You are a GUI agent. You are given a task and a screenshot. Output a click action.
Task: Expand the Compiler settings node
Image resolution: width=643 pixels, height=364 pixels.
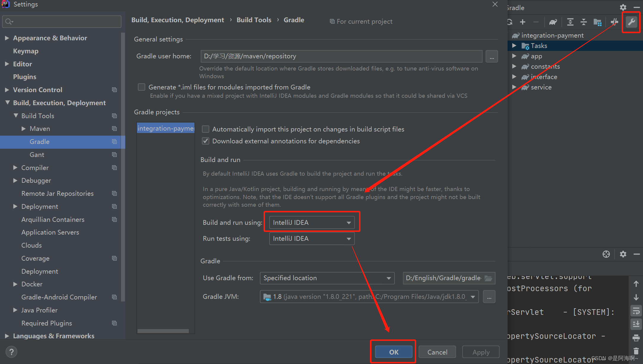point(15,168)
